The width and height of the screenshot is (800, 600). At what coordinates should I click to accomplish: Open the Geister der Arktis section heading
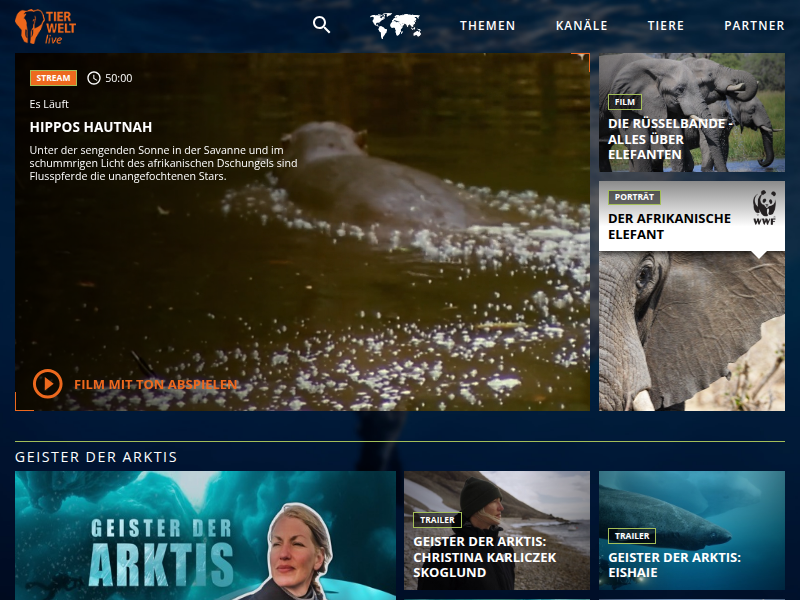(96, 457)
